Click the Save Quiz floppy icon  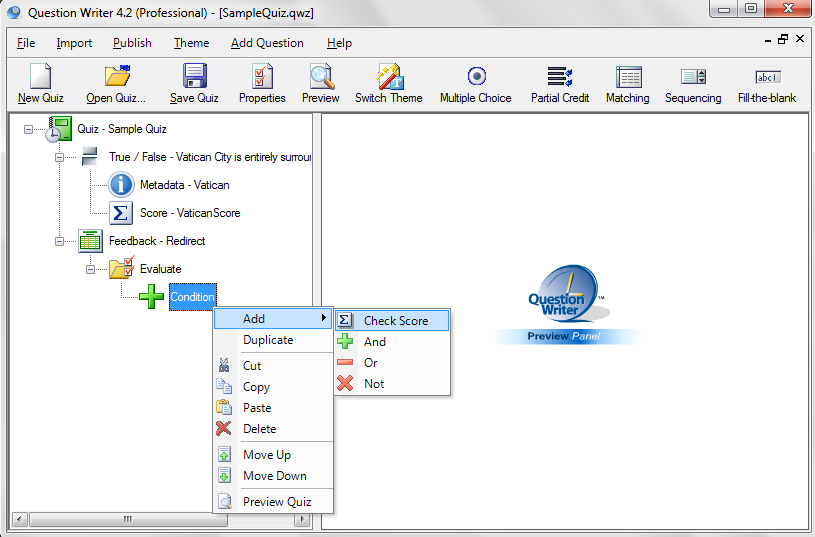[194, 76]
